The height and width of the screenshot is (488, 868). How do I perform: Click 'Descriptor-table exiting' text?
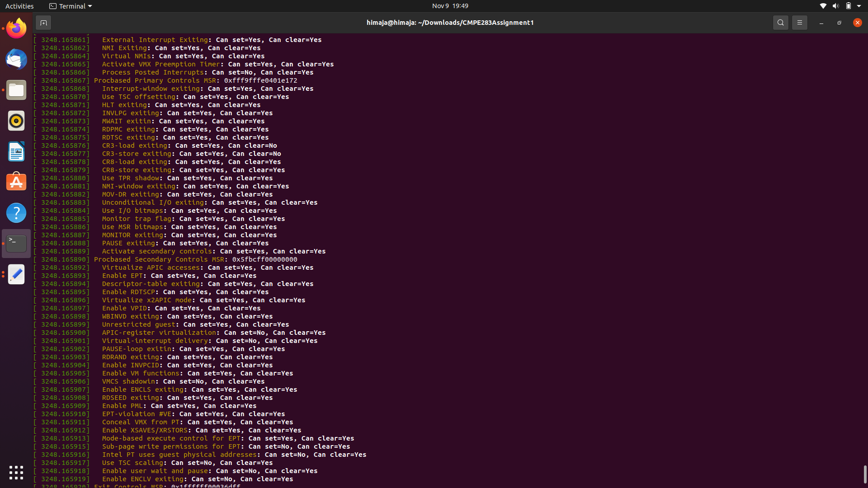point(151,284)
